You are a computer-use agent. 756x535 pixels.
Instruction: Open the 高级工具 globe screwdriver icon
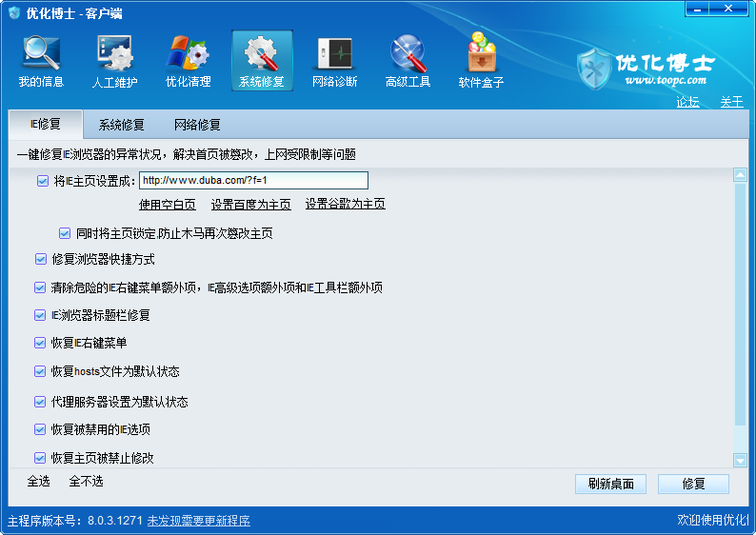408,53
